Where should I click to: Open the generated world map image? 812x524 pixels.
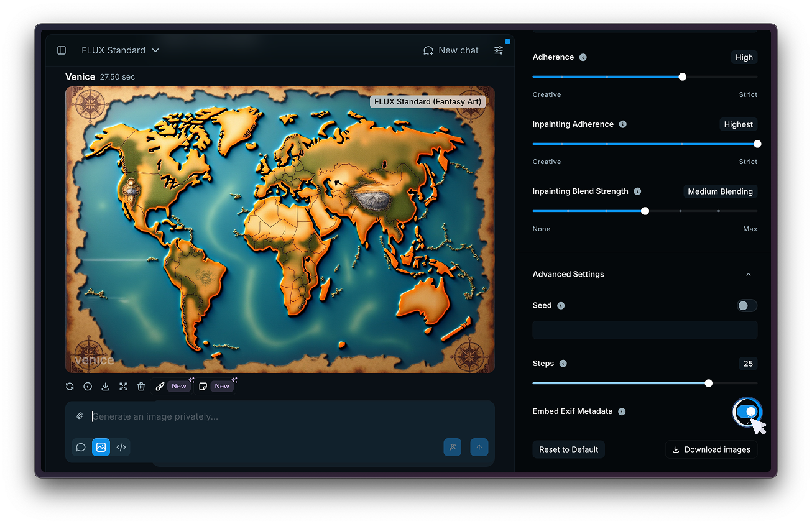point(280,229)
